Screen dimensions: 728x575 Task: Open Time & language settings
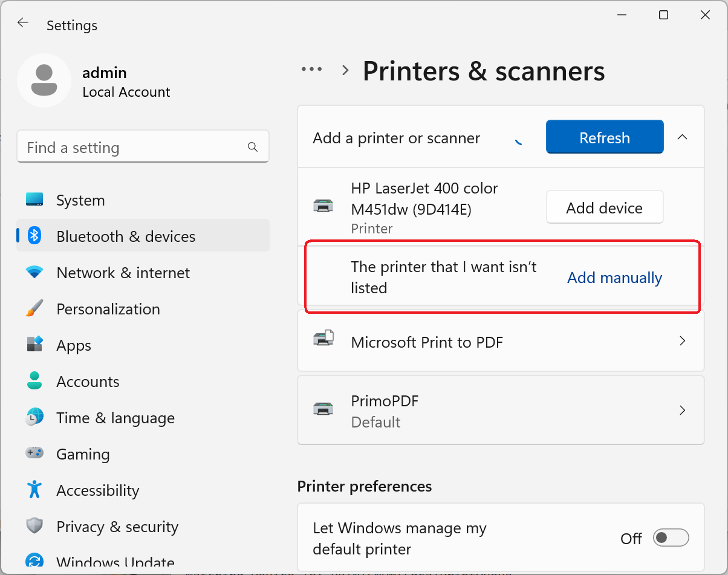143,418
